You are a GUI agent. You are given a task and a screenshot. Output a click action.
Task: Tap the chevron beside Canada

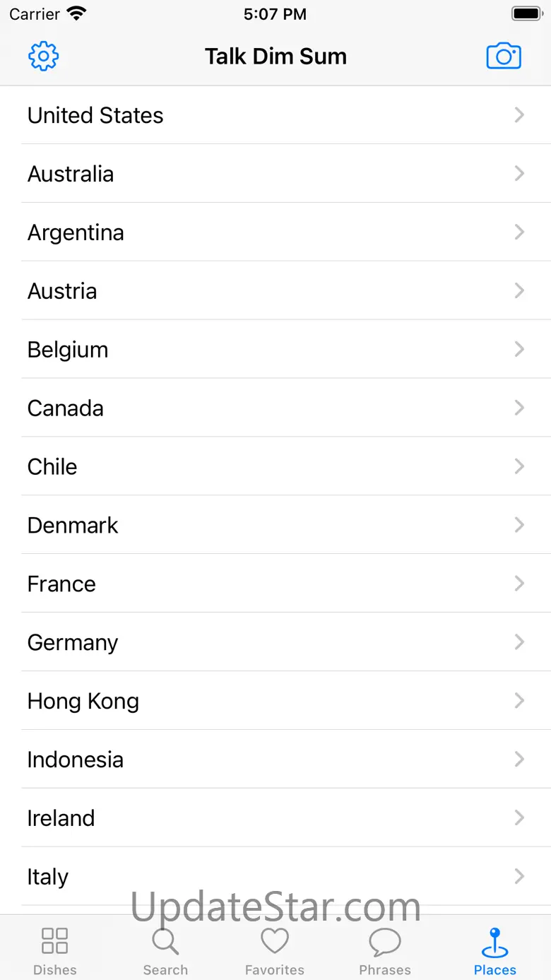[519, 408]
